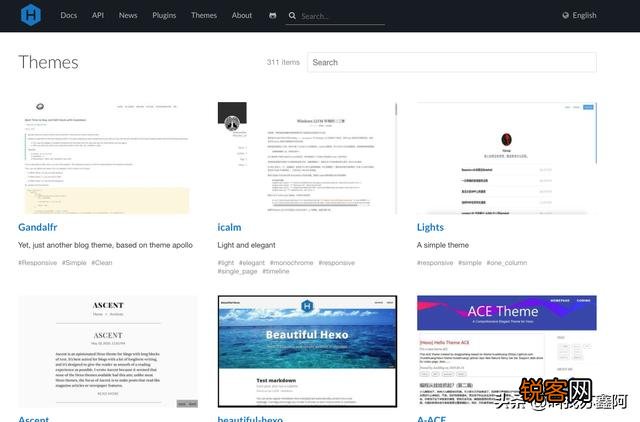Select Themes in the top navigation
Image resolution: width=640 pixels, height=422 pixels.
point(204,16)
